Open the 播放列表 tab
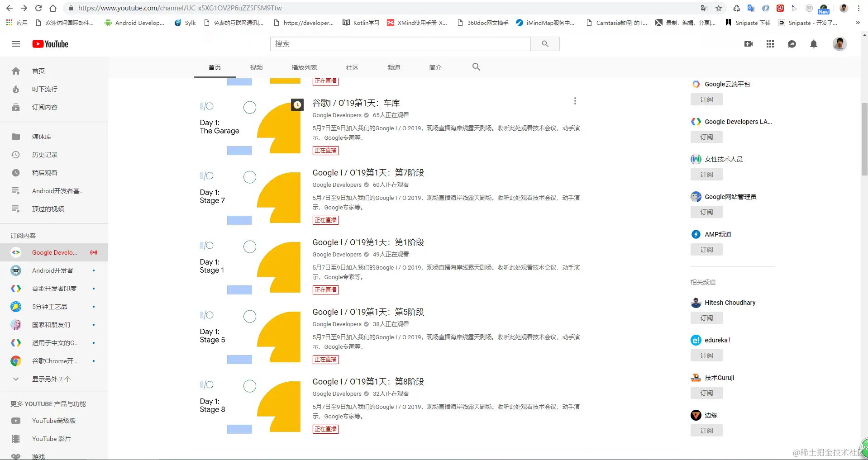 pos(304,67)
